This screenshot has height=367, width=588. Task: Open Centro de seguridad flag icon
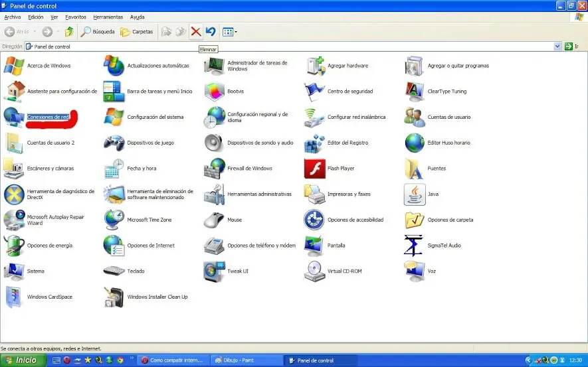tap(314, 92)
